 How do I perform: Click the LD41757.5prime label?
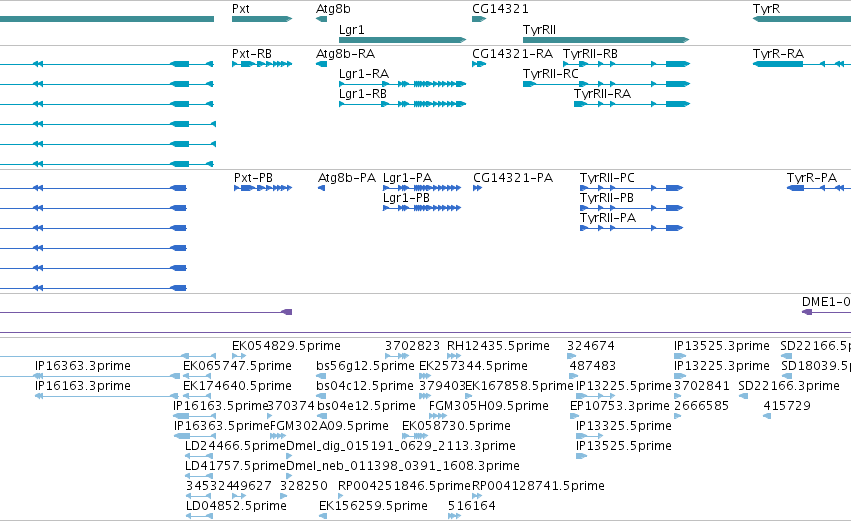(x=235, y=466)
